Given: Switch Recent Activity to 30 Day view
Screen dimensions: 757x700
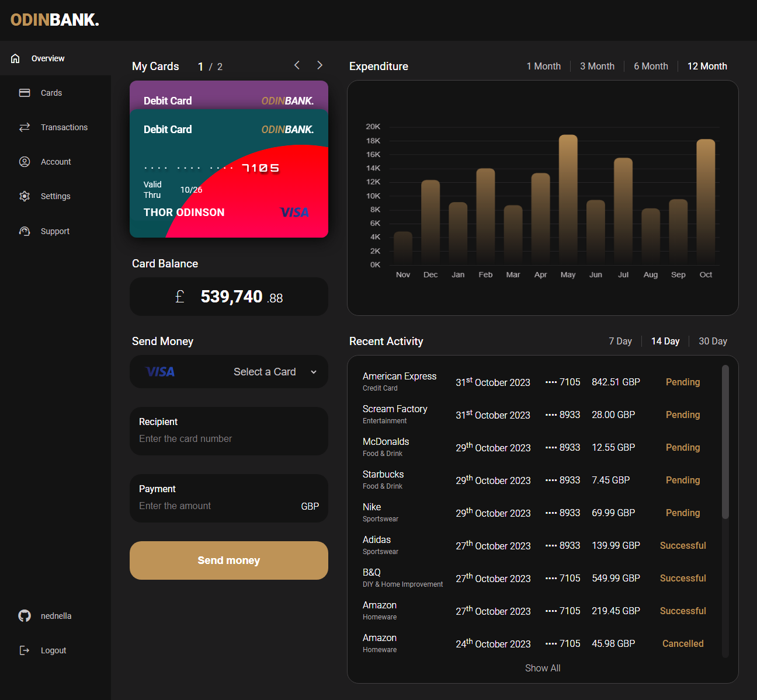Looking at the screenshot, I should (713, 341).
